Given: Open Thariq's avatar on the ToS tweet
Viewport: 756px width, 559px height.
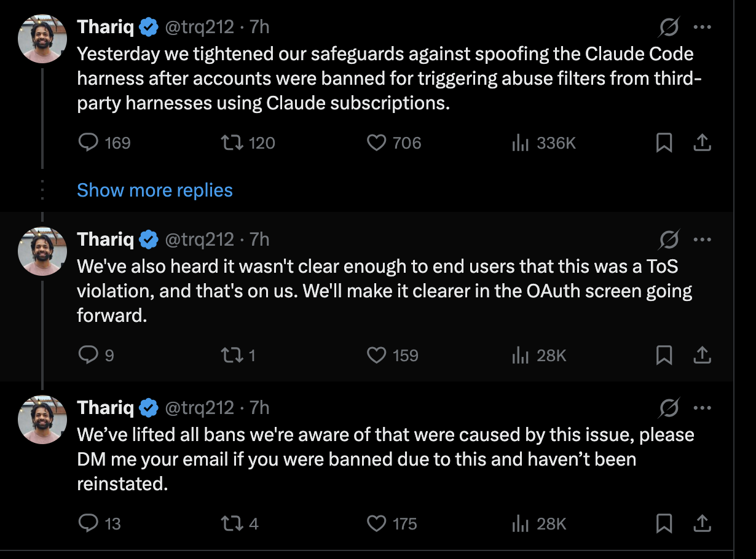Looking at the screenshot, I should coord(42,251).
